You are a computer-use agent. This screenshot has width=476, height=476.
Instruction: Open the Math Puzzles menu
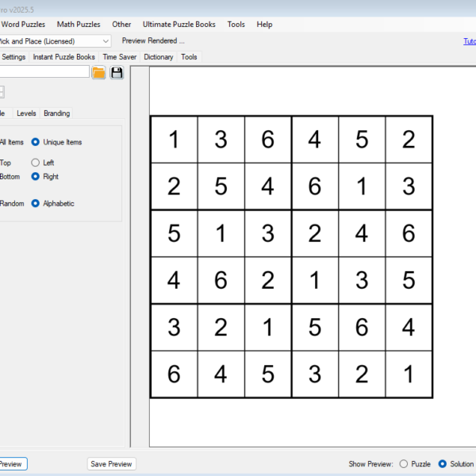click(79, 25)
